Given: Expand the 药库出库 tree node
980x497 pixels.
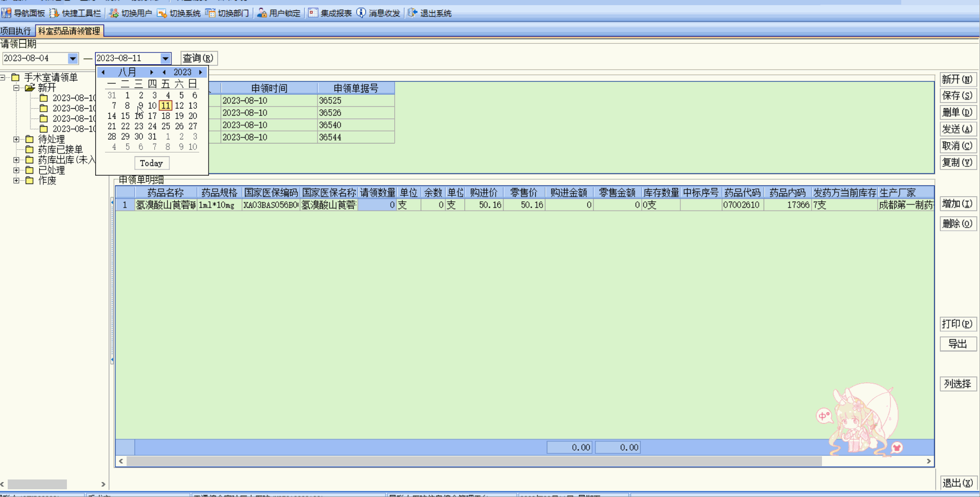Looking at the screenshot, I should (x=16, y=160).
